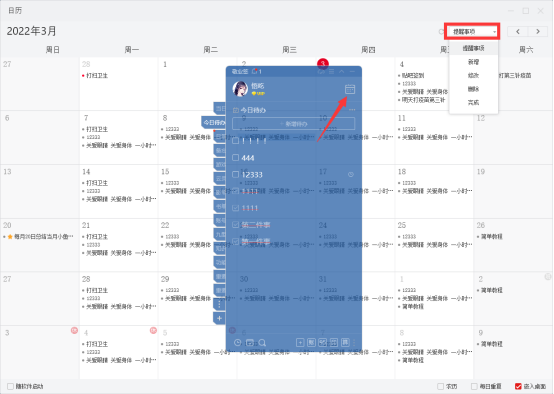Open the 提醒事项 dropdown

472,31
